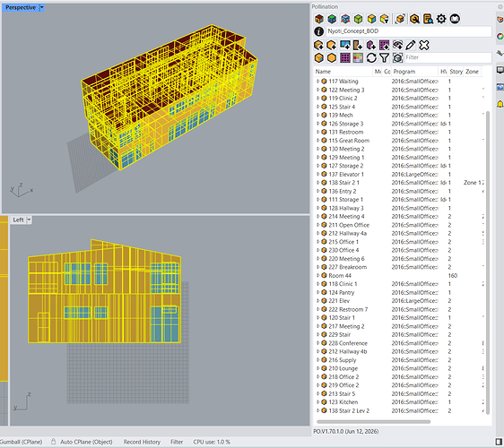Click the pencil edit icon
The height and width of the screenshot is (448, 504).
click(411, 45)
